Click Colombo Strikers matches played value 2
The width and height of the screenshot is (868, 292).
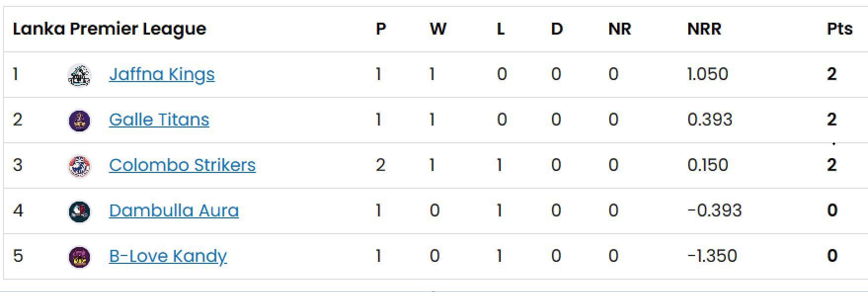[x=380, y=165]
